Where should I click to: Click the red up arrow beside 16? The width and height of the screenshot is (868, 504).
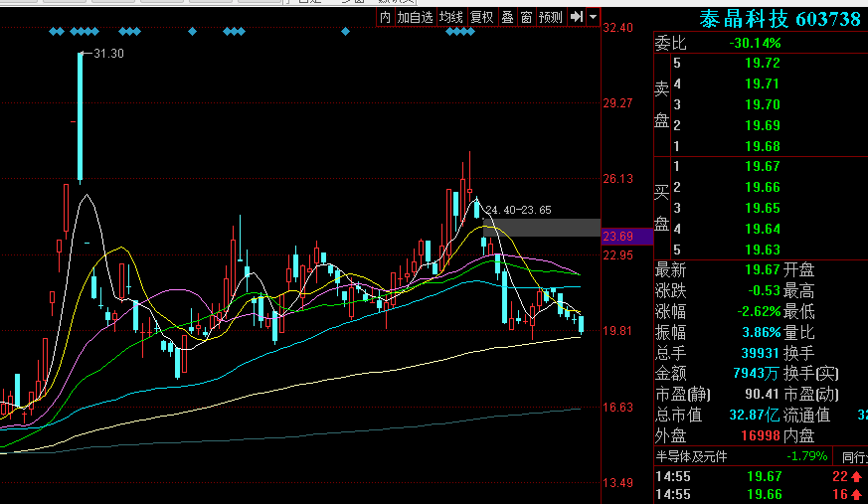coord(857,494)
